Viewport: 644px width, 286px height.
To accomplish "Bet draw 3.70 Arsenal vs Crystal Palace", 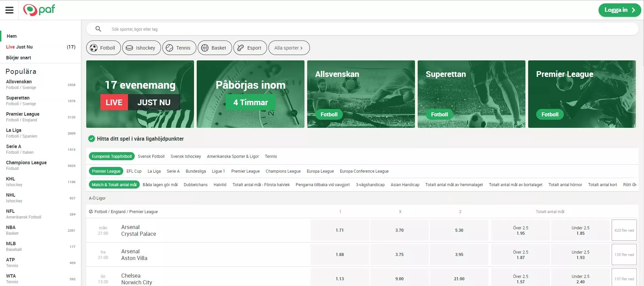I will point(399,230).
